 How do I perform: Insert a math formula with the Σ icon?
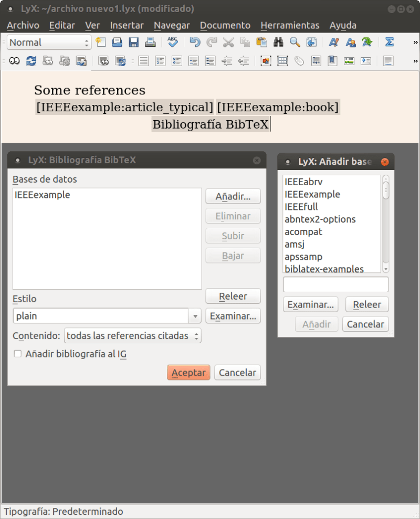click(x=389, y=42)
